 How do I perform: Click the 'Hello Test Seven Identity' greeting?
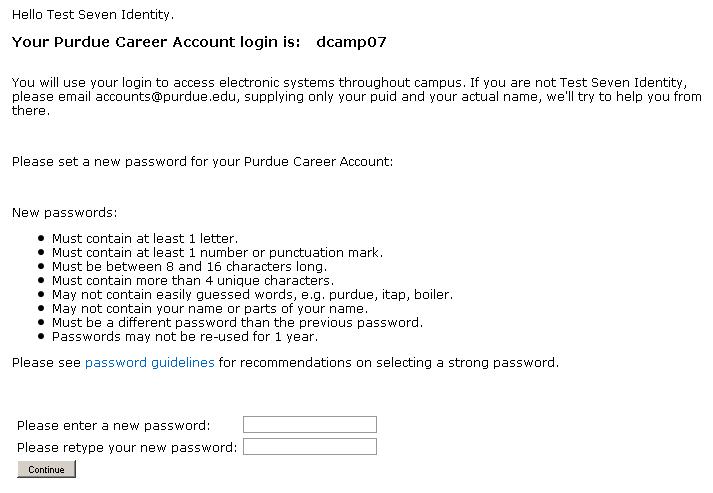point(93,15)
